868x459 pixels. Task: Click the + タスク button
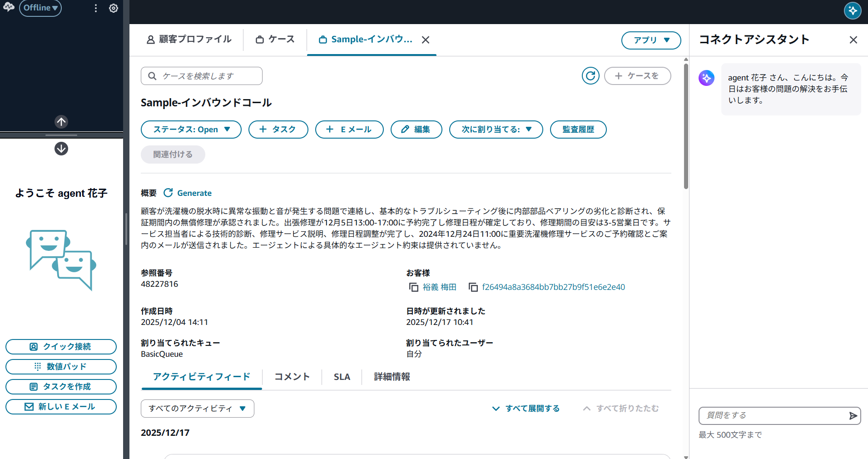tap(278, 130)
